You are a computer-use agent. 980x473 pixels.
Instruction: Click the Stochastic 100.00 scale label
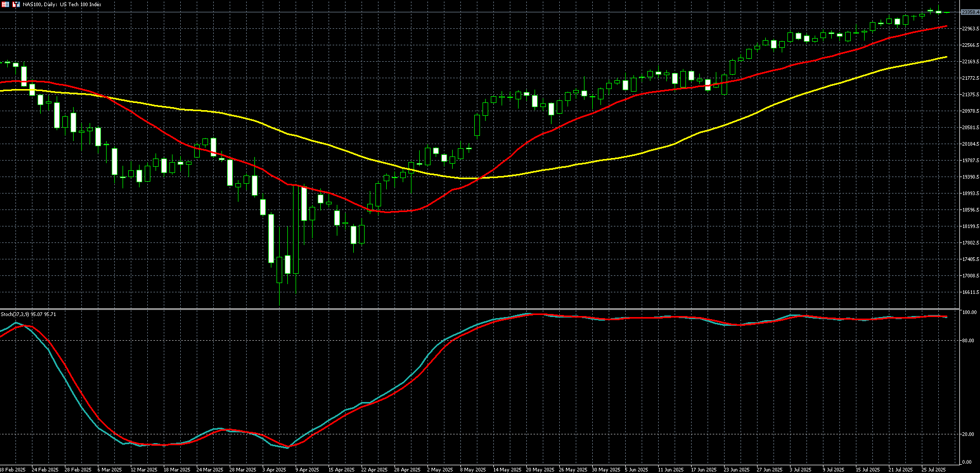click(969, 312)
